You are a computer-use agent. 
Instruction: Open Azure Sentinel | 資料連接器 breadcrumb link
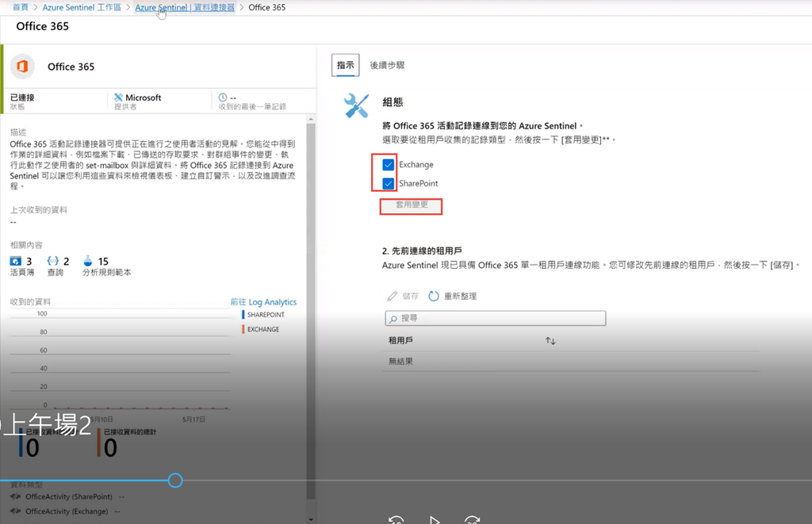coord(185,7)
